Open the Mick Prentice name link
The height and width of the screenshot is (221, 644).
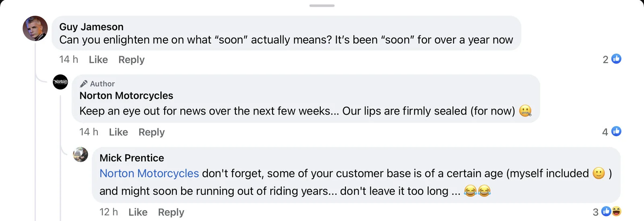pos(132,158)
